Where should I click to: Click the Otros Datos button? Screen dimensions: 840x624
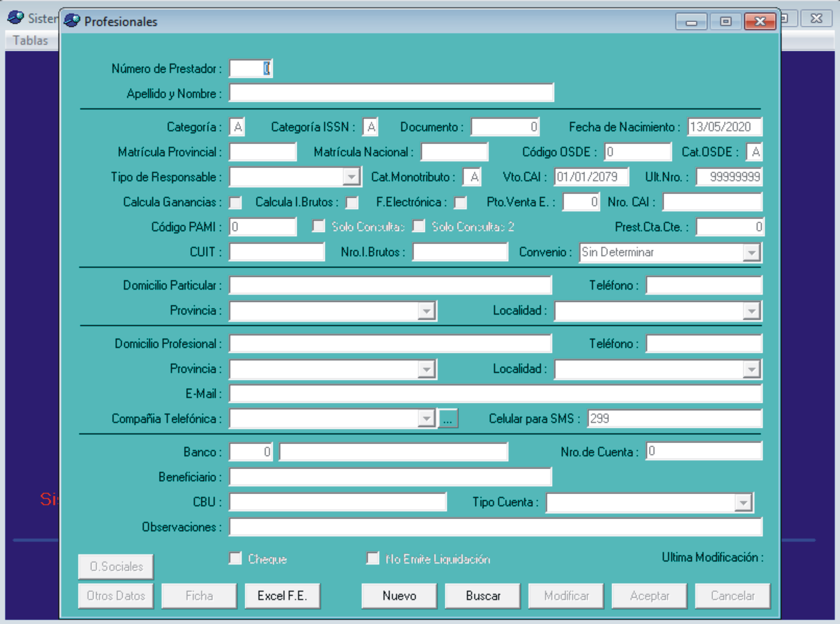pos(116,596)
